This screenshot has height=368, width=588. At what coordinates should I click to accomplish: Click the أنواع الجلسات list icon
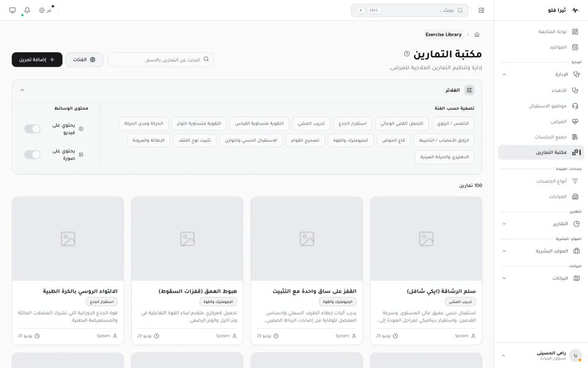[x=575, y=181]
